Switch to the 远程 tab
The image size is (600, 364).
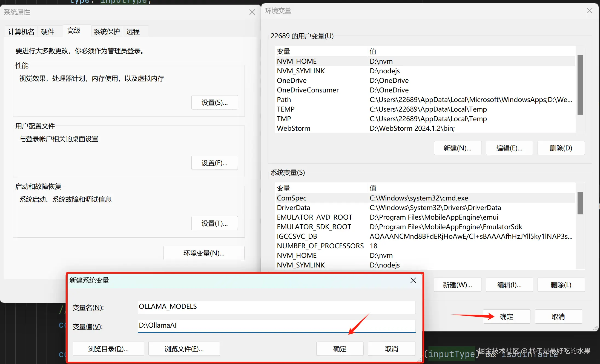tap(133, 32)
